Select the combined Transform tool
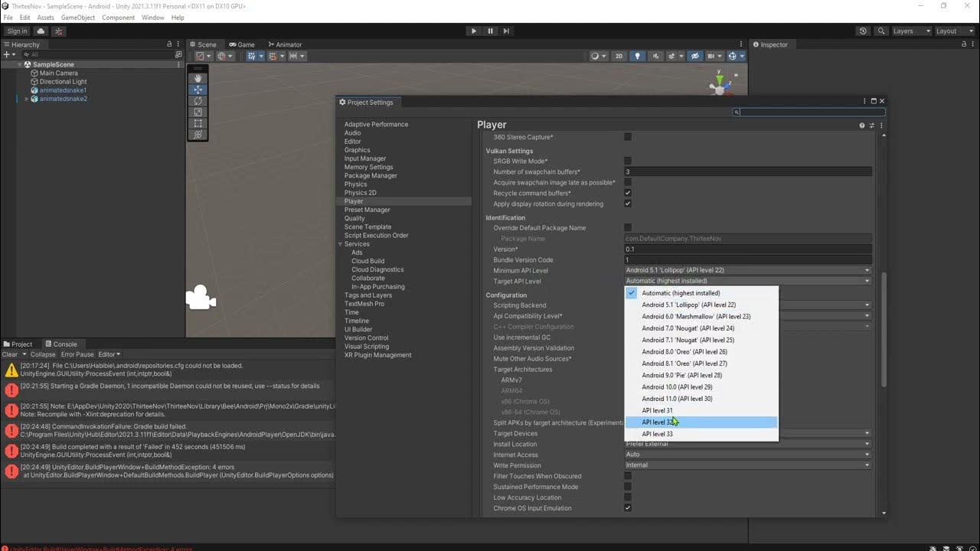Image resolution: width=980 pixels, height=551 pixels. [198, 135]
